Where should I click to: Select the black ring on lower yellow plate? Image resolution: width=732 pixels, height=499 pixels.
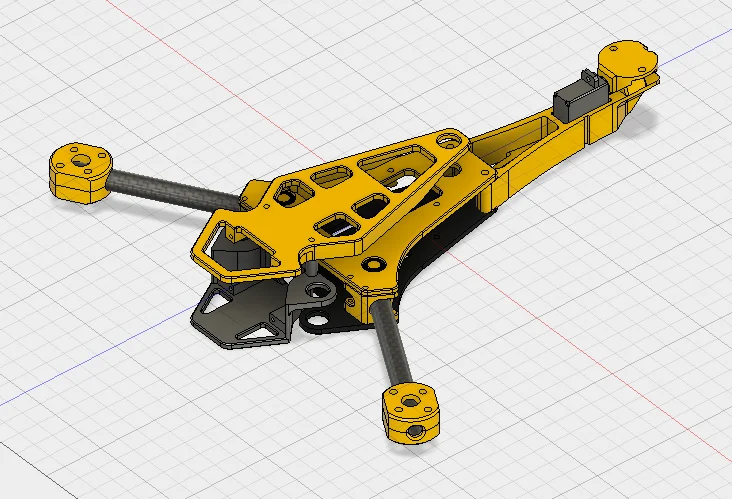(373, 263)
